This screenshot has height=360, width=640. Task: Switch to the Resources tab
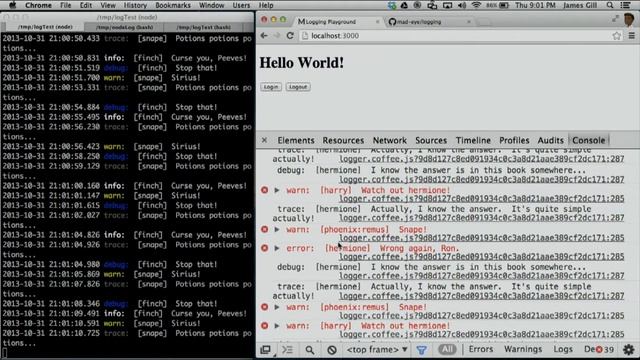[343, 140]
